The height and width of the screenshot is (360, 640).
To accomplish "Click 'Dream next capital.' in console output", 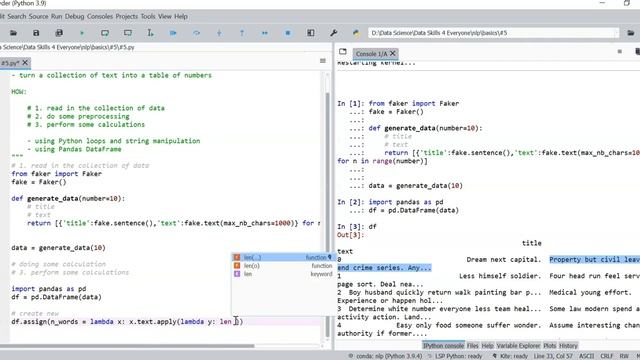I will 504,260.
